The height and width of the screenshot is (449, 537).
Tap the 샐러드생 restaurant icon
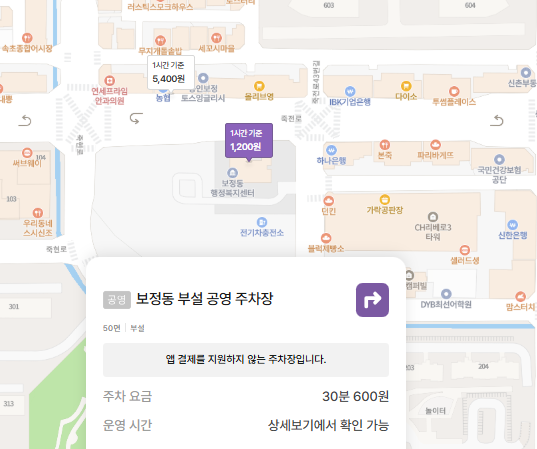(x=464, y=250)
